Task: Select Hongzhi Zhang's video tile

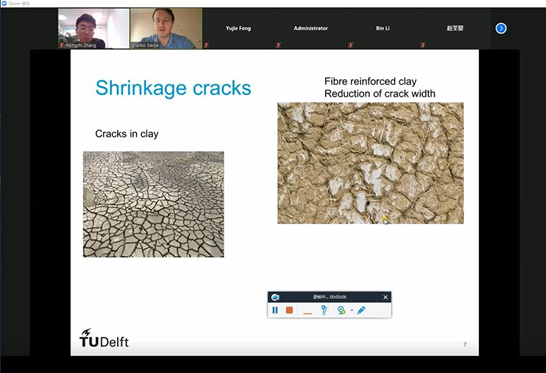Action: click(94, 28)
